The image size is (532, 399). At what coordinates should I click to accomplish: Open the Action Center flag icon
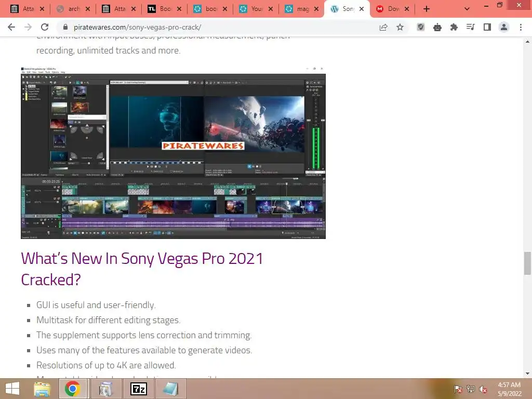458,389
